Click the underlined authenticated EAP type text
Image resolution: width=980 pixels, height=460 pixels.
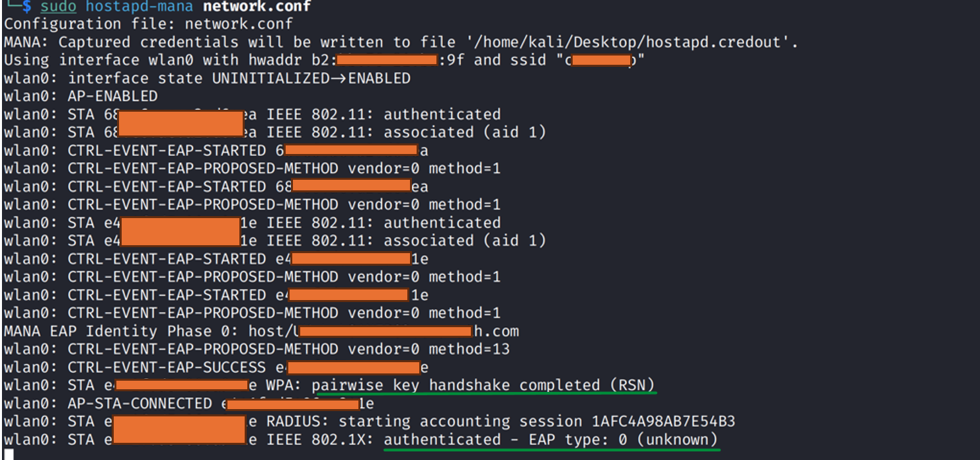550,440
